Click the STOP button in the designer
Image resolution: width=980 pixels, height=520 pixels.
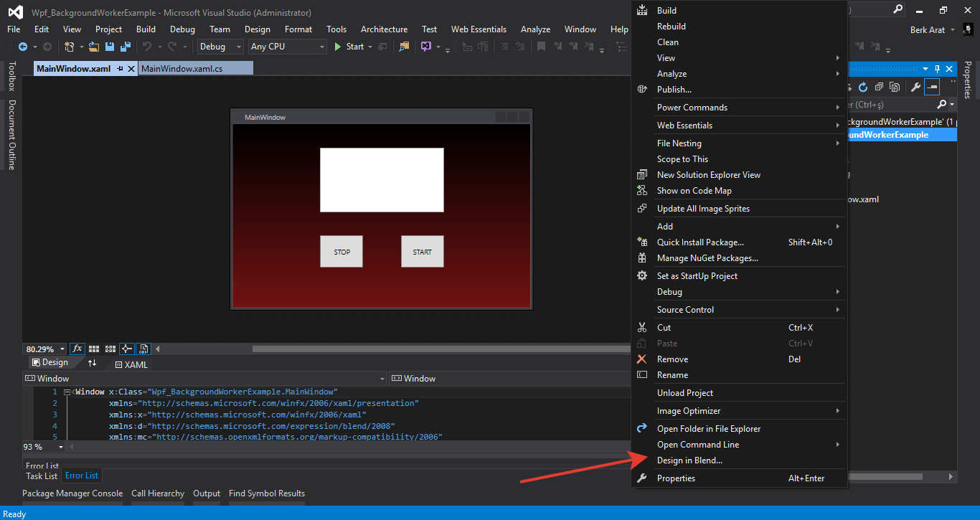coord(341,252)
